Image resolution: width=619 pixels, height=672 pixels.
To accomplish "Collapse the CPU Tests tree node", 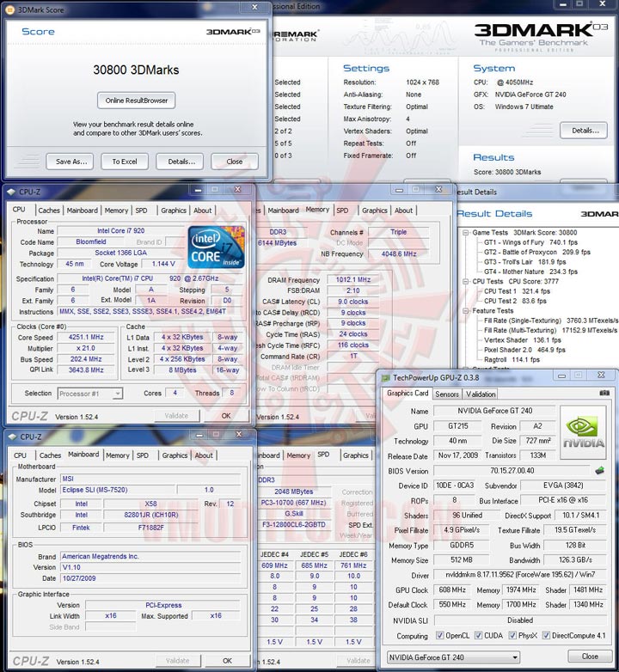I will [x=465, y=282].
